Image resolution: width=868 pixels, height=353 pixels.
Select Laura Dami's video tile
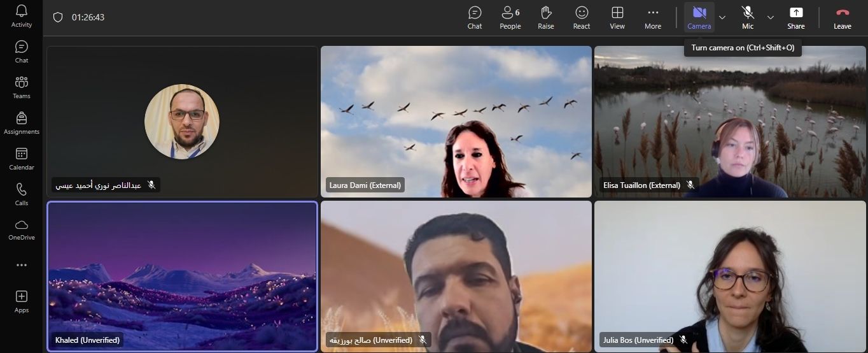point(456,121)
